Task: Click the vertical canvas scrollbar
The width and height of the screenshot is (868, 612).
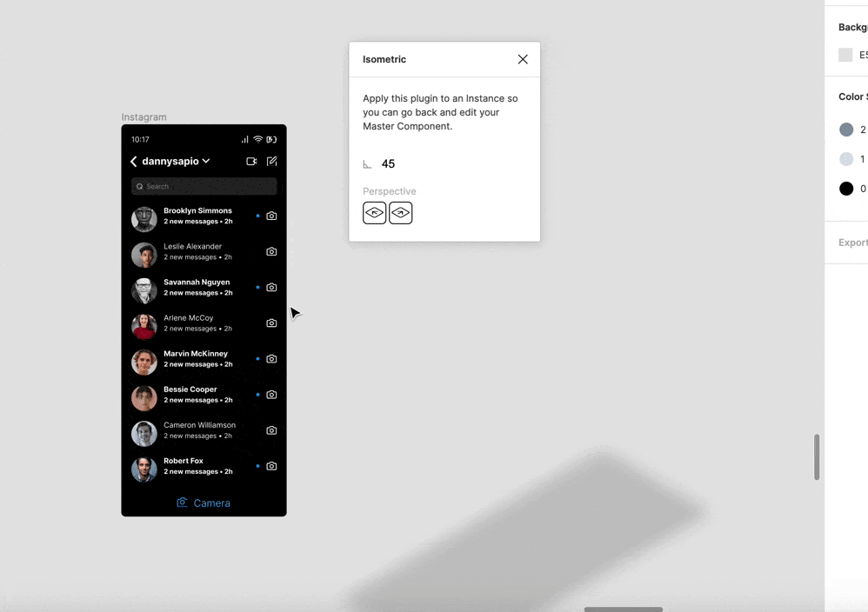Action: point(817,457)
